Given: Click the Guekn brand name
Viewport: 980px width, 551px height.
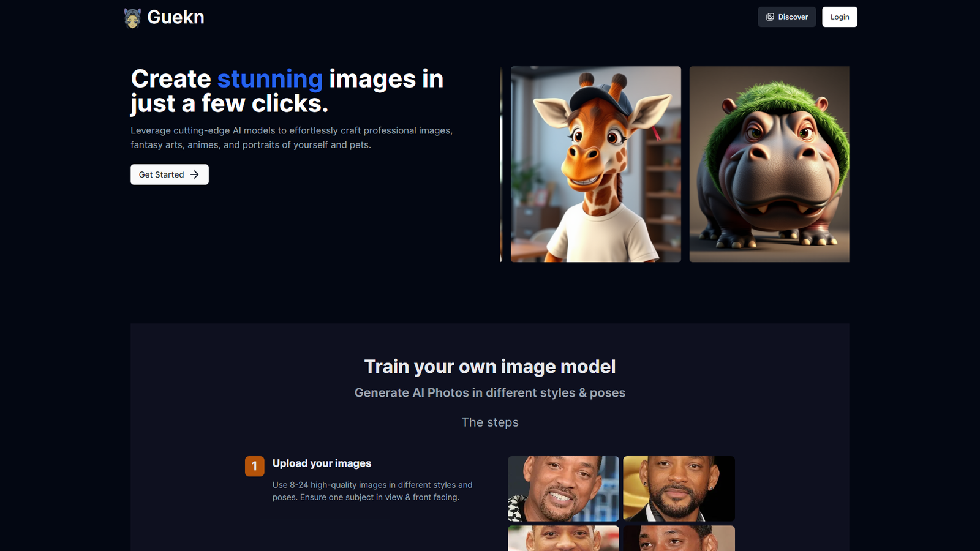Looking at the screenshot, I should [176, 17].
